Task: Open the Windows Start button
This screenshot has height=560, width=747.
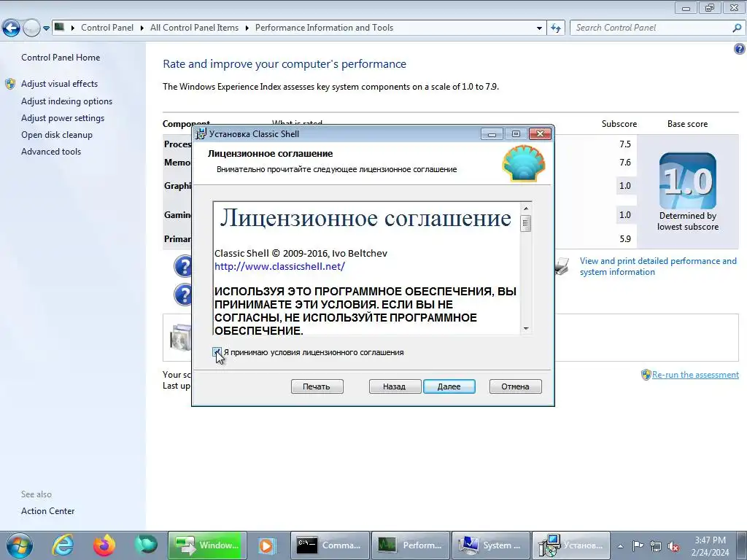Action: click(19, 545)
